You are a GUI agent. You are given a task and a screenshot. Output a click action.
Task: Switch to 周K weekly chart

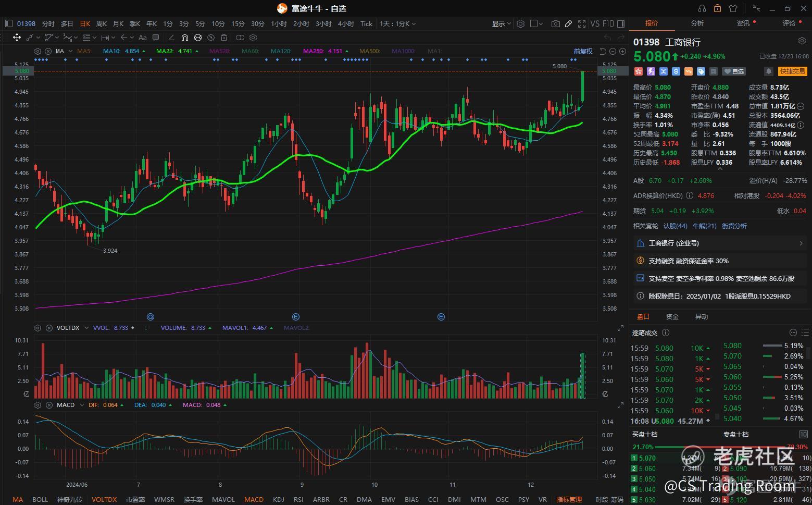click(102, 23)
